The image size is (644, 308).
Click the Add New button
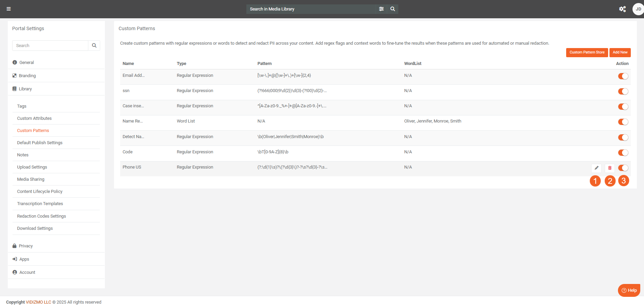(620, 52)
